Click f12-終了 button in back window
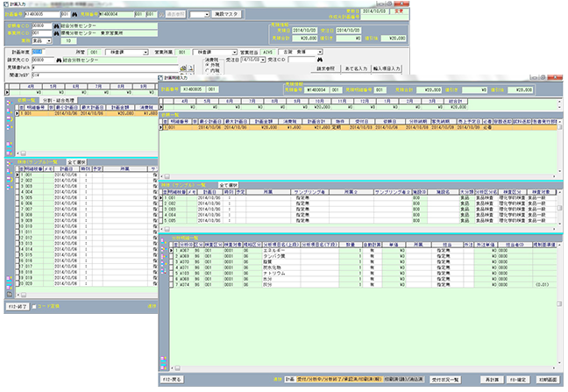 pos(18,307)
